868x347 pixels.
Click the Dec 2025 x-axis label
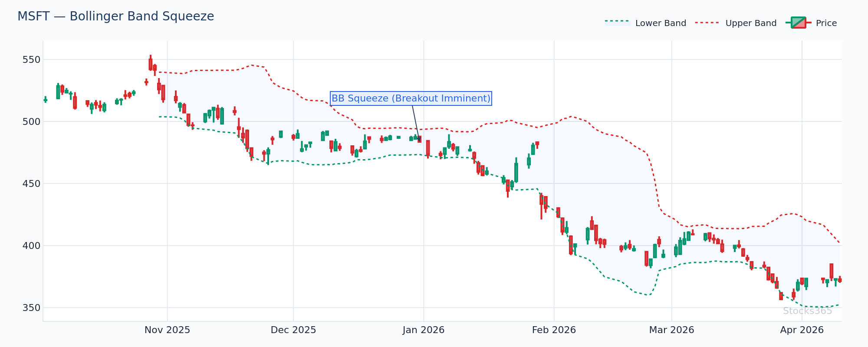tap(293, 330)
